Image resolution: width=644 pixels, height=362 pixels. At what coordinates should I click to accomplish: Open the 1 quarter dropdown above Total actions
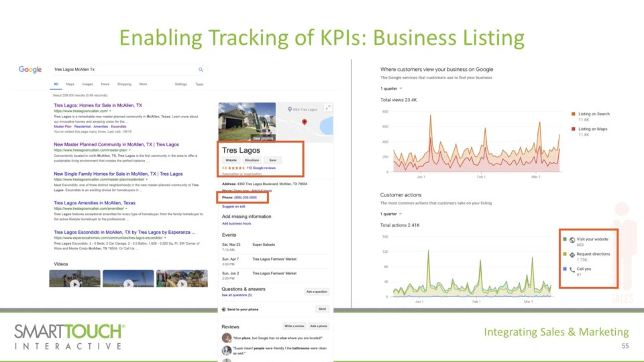click(391, 215)
